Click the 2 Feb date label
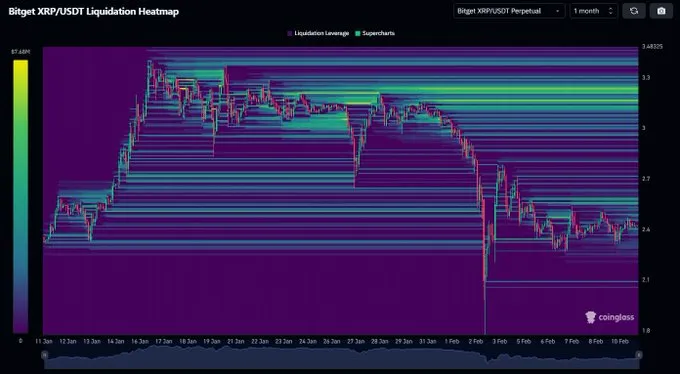Image resolution: width=680 pixels, height=374 pixels. click(x=475, y=341)
